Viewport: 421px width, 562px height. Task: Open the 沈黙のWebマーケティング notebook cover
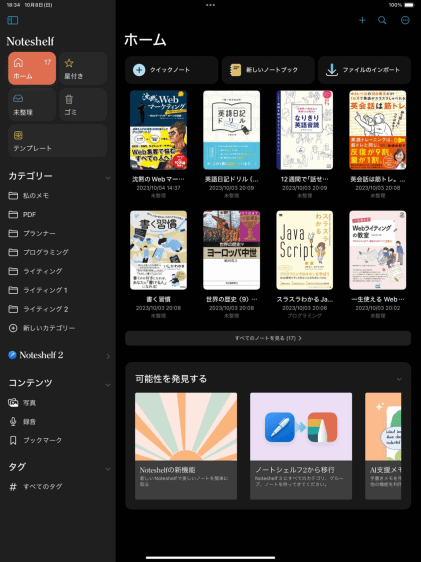click(x=158, y=130)
